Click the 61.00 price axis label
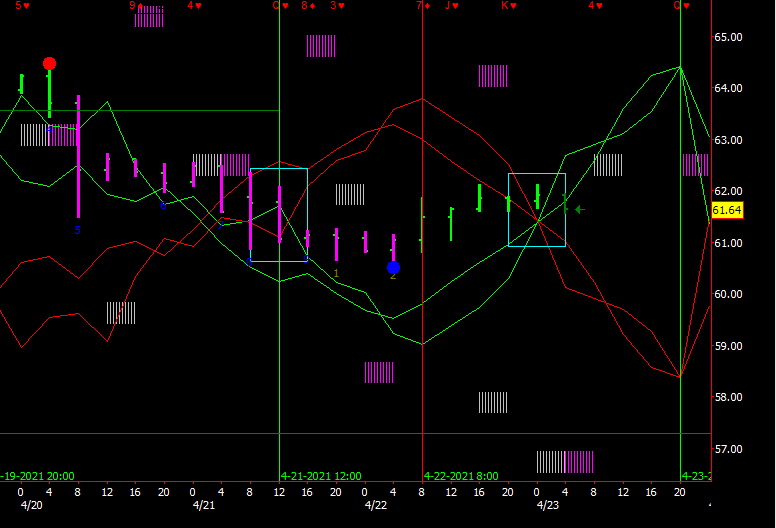Viewport: 776px width, 528px height. [x=728, y=243]
